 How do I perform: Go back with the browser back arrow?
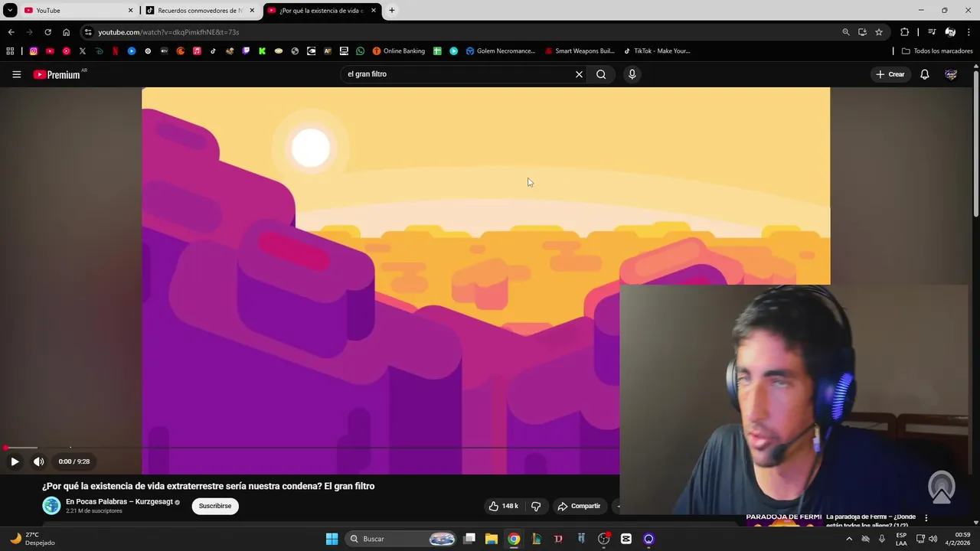tap(11, 32)
